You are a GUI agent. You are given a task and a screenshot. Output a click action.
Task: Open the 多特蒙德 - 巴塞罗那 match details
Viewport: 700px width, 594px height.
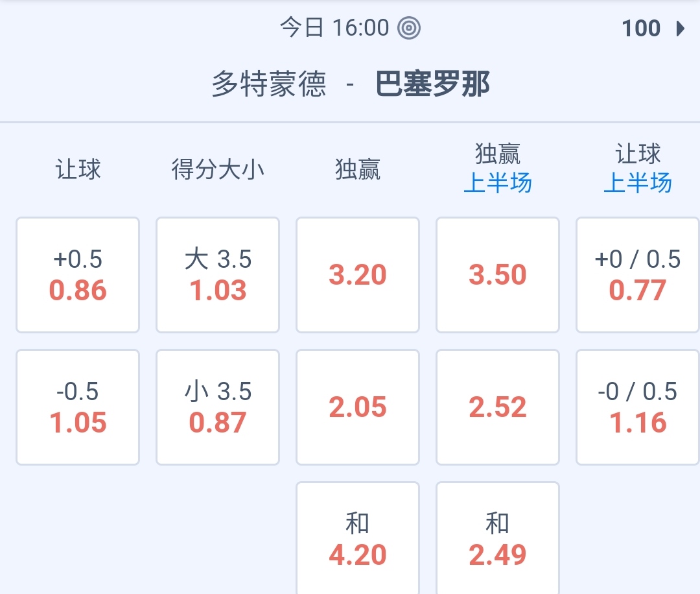tap(350, 84)
